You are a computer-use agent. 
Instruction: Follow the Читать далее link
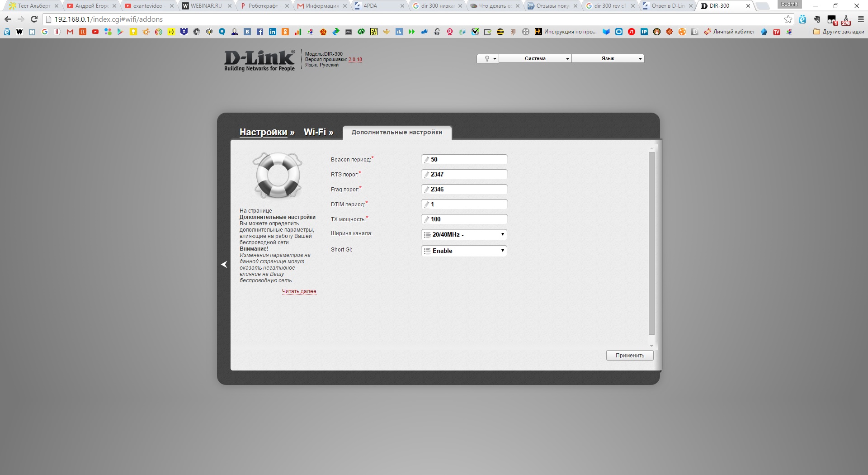299,291
